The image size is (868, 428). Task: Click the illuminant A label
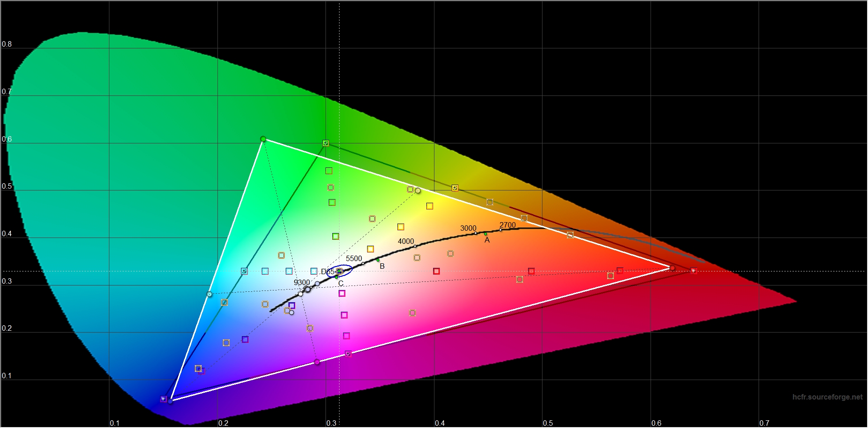point(487,240)
